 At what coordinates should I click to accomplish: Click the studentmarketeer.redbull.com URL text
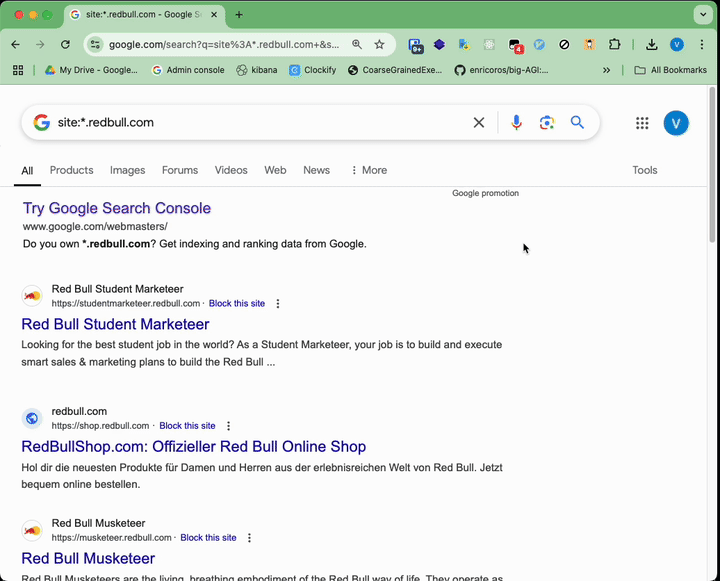[x=126, y=304]
